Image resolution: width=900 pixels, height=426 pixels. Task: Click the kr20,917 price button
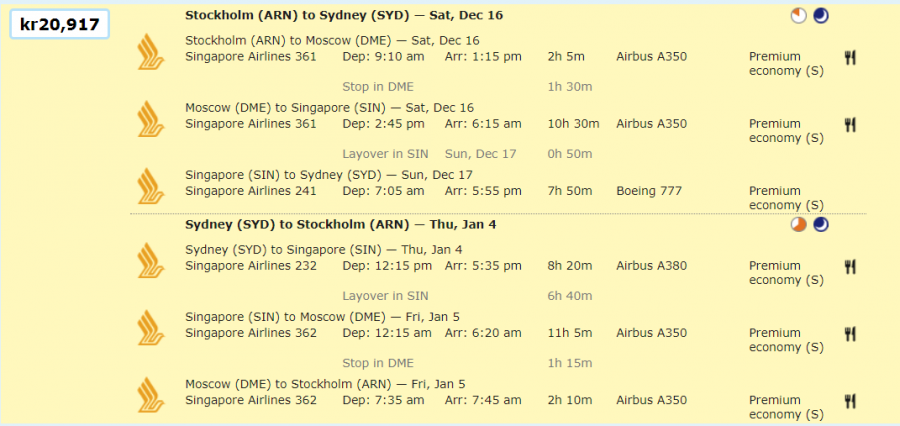tap(60, 24)
